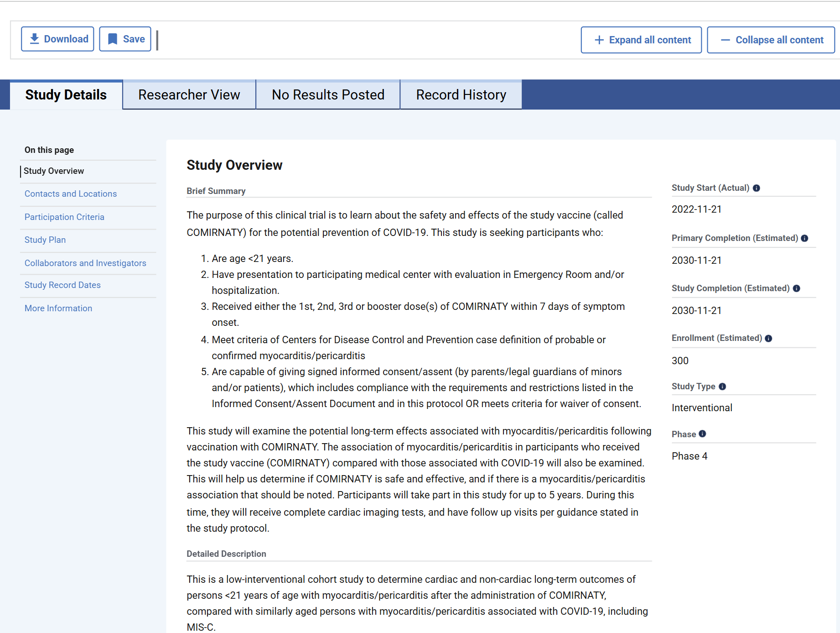Click the enrollment value 300
840x633 pixels.
[x=680, y=361]
